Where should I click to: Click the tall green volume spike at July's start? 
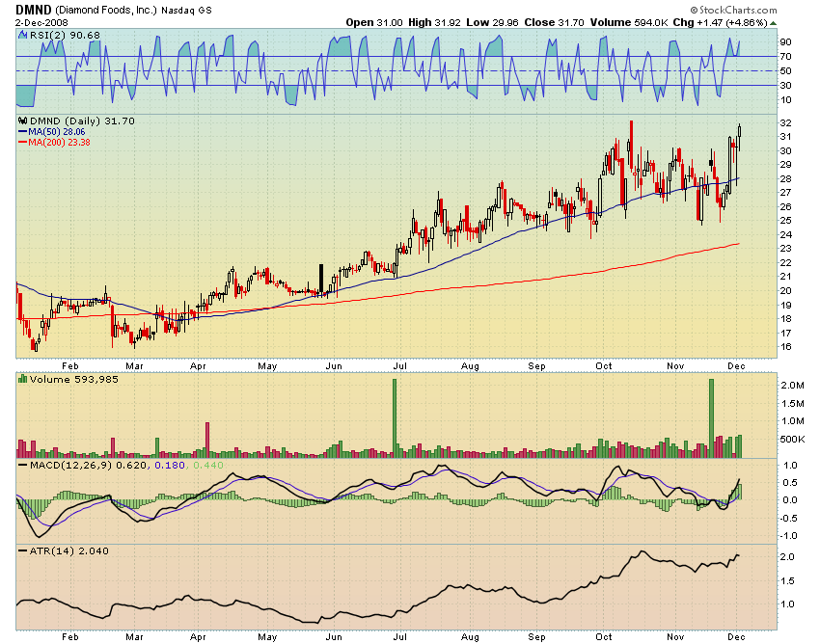(395, 418)
